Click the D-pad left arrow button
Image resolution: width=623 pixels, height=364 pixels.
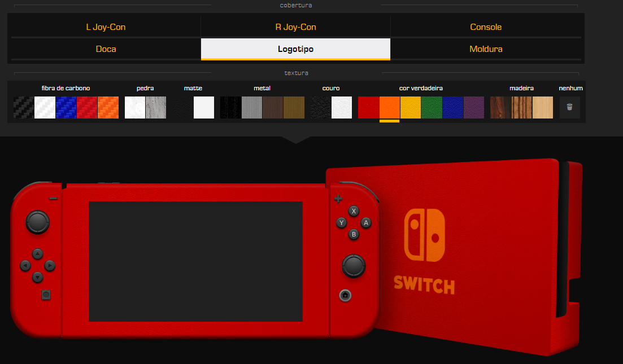(25, 265)
